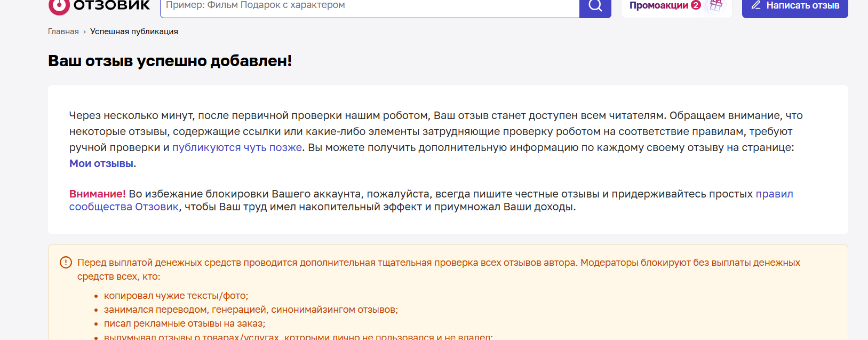The width and height of the screenshot is (868, 340).
Task: Click the pencil icon in Написать отзыв
Action: tap(756, 5)
